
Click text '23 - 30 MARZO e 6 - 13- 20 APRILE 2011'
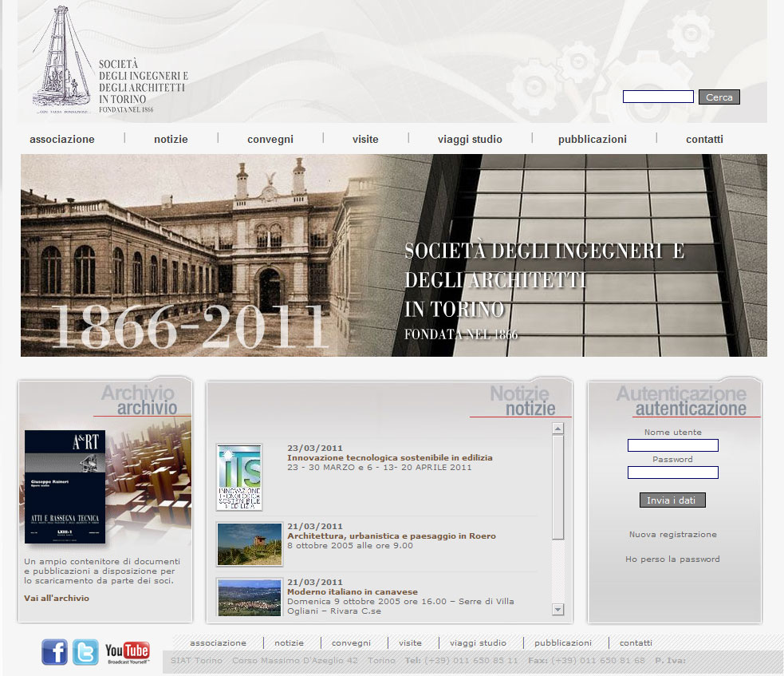point(379,468)
